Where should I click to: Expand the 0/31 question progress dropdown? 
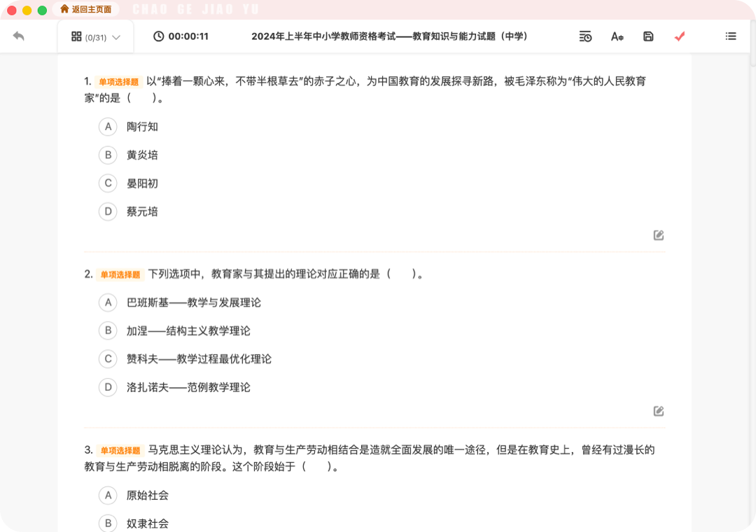tap(116, 37)
